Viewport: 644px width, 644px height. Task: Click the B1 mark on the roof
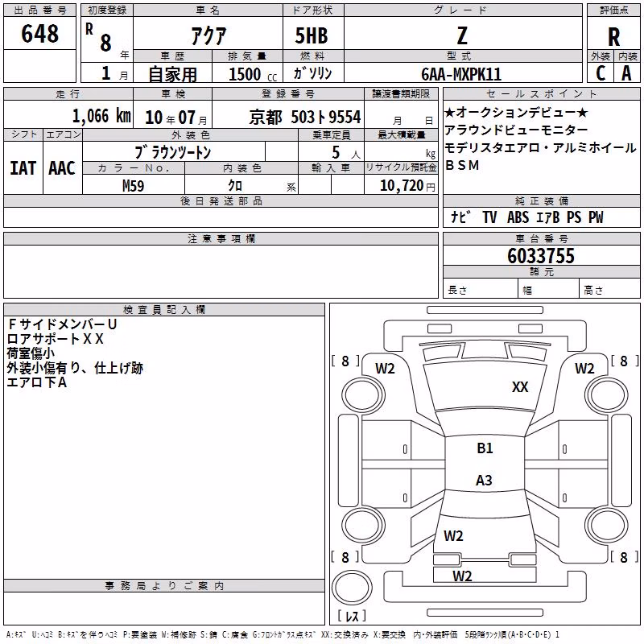(x=485, y=448)
